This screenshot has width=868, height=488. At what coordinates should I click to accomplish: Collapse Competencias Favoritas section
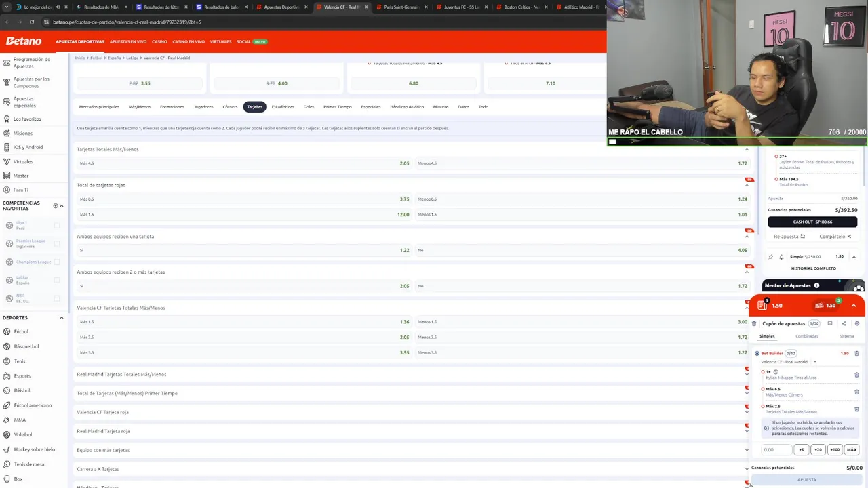pyautogui.click(x=62, y=205)
